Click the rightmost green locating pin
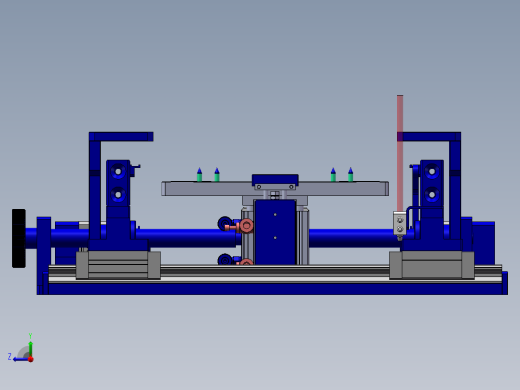Viewport: 520px width, 390px height. [x=350, y=175]
